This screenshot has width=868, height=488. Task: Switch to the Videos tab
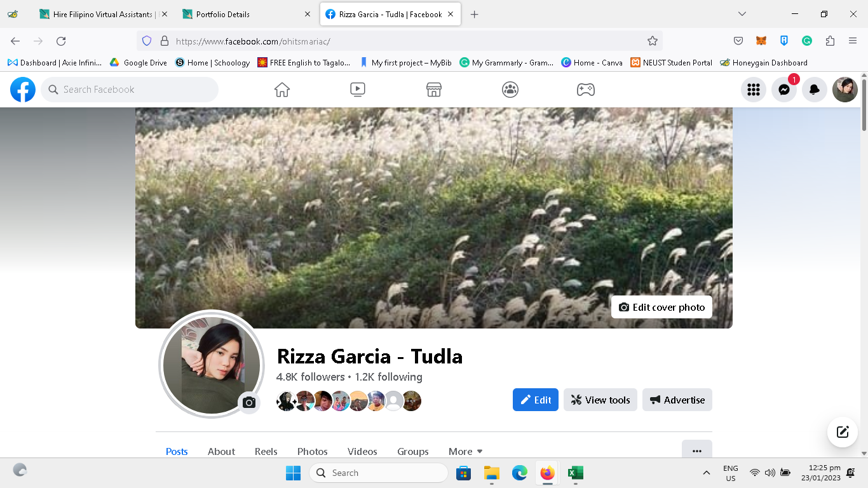(x=362, y=452)
